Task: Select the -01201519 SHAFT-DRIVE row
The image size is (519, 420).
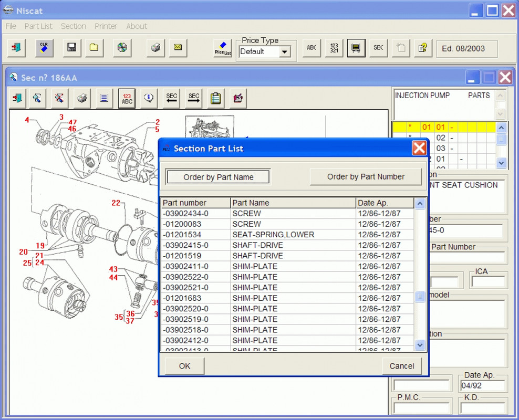Action: click(287, 256)
